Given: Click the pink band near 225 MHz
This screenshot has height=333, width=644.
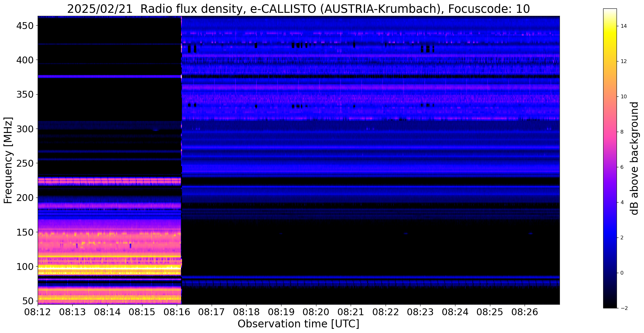Looking at the screenshot, I should click(109, 180).
